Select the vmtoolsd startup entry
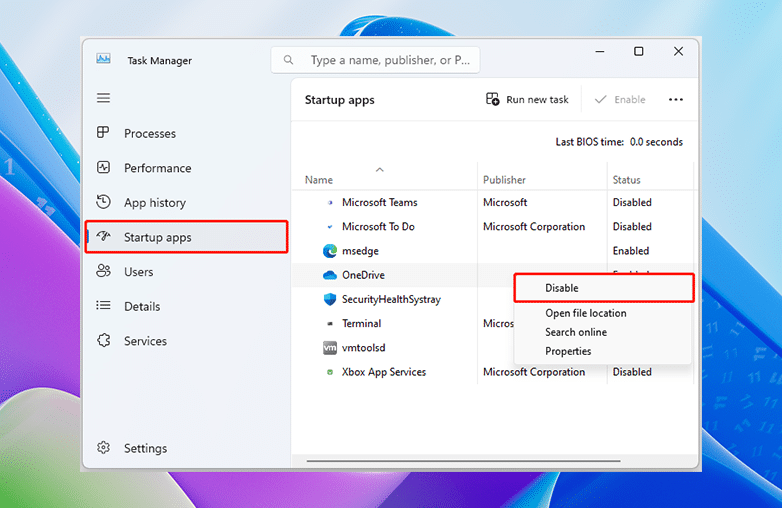The height and width of the screenshot is (508, 782). (403, 347)
